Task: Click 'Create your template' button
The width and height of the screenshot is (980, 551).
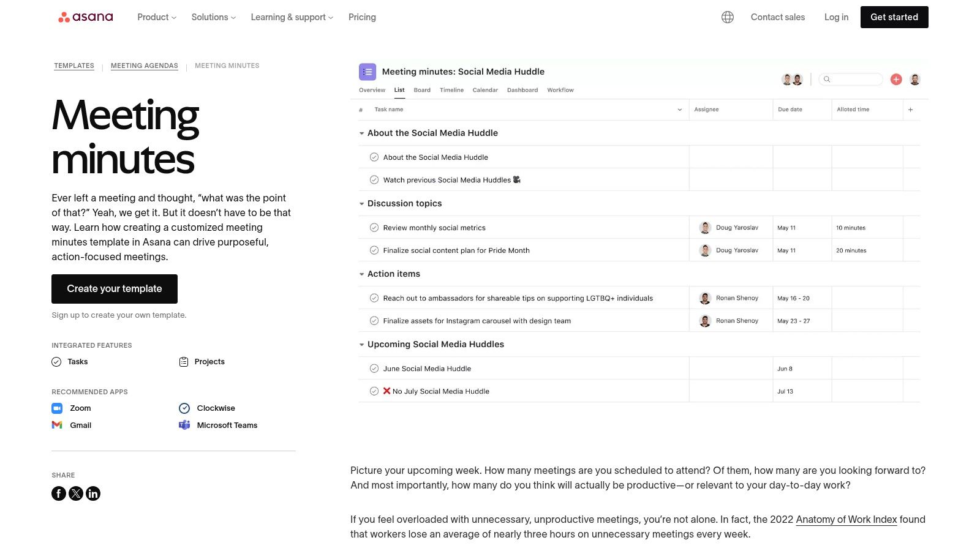Action: pos(114,288)
